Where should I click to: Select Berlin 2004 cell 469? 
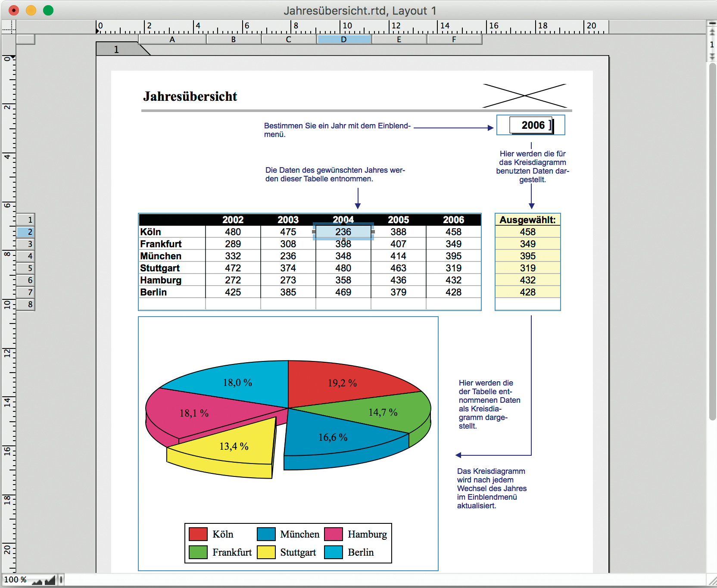pyautogui.click(x=343, y=292)
